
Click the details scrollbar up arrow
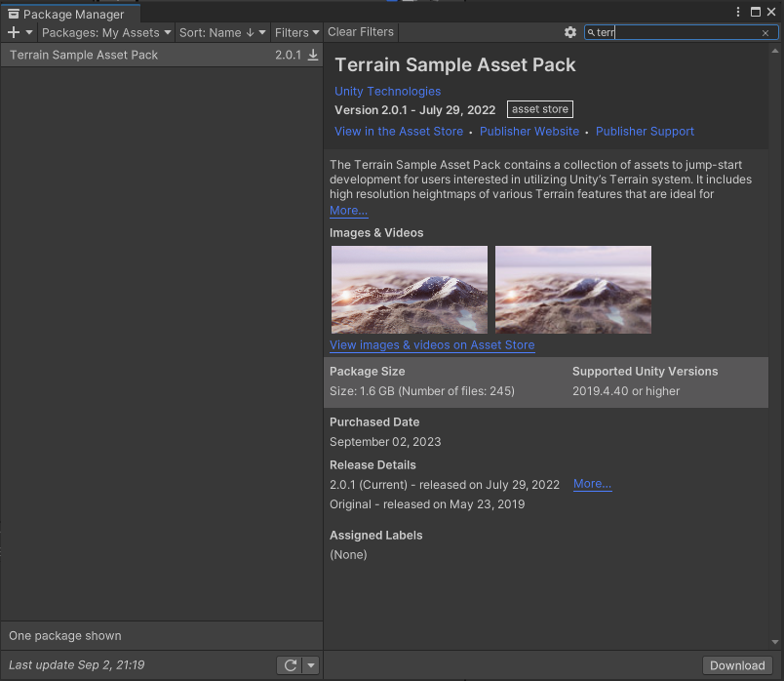775,51
